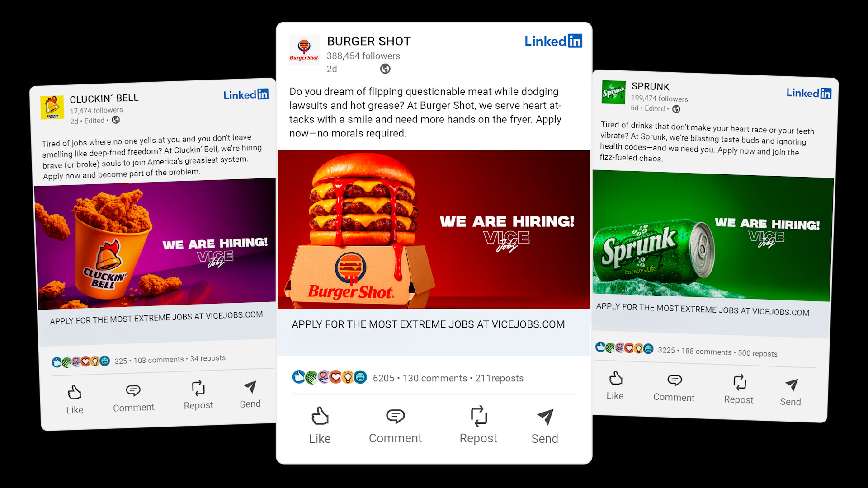Screen dimensions: 868x488
Task: Repost the Cluckin' Bell hiring post
Action: 198,395
